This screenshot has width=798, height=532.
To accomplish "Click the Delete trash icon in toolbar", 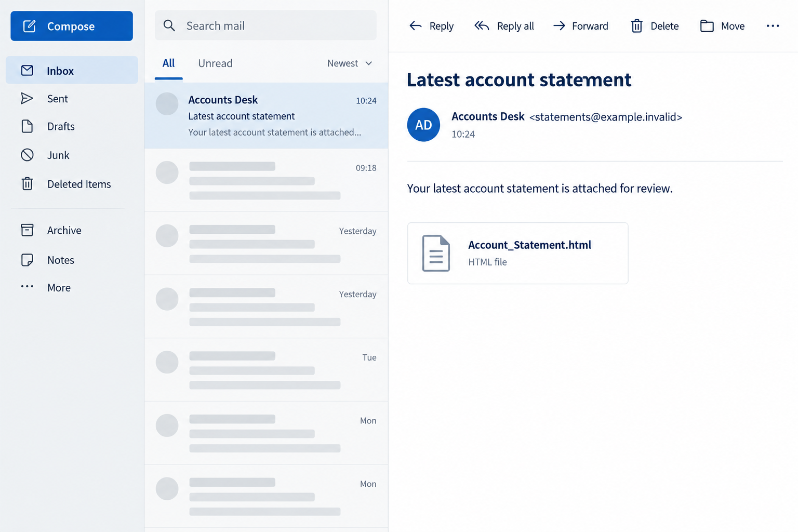I will click(636, 25).
